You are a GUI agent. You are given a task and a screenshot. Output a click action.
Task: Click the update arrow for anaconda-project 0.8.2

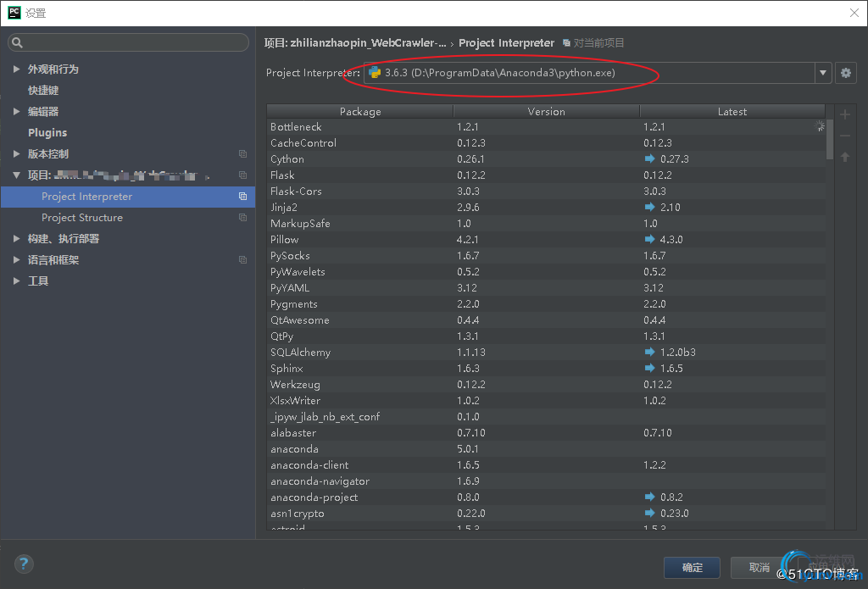pos(650,497)
